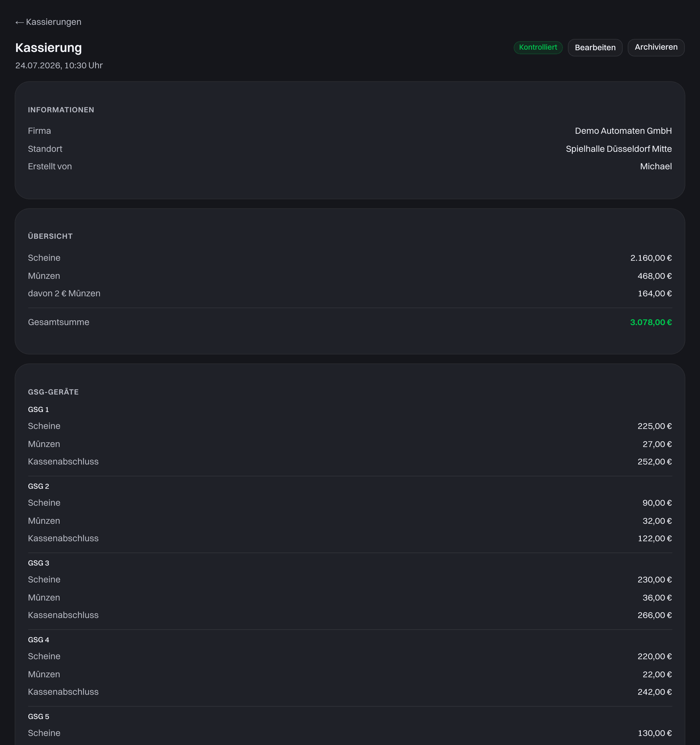Image resolution: width=700 pixels, height=745 pixels.
Task: Click the Standort label
Action: tap(45, 149)
